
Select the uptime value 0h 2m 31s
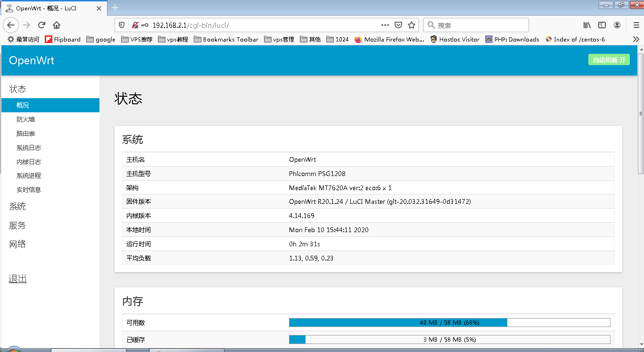[x=305, y=244]
